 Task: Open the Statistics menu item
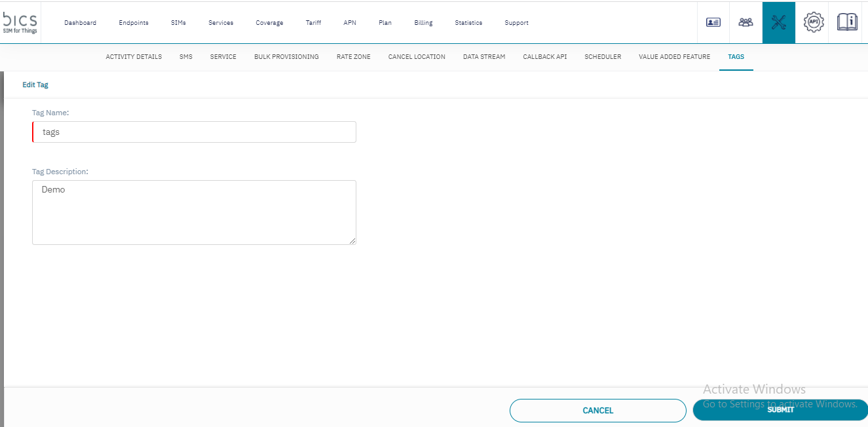point(468,23)
